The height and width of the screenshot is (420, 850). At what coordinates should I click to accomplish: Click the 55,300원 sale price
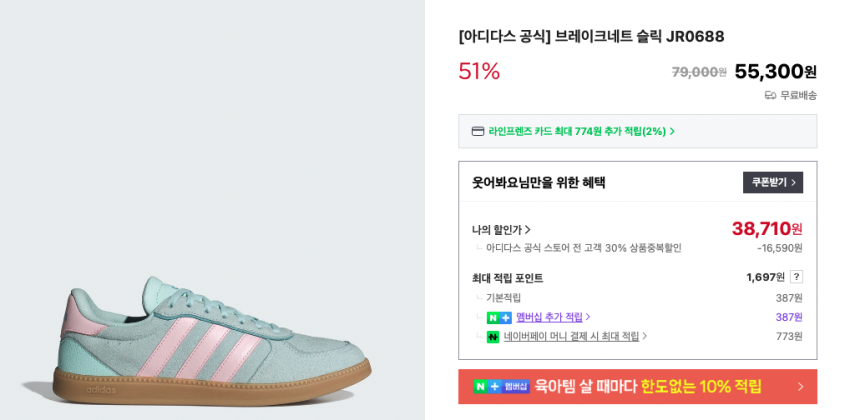pyautogui.click(x=775, y=71)
